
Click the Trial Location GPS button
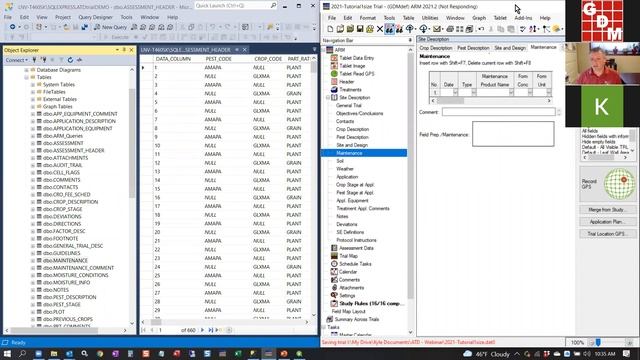607,234
